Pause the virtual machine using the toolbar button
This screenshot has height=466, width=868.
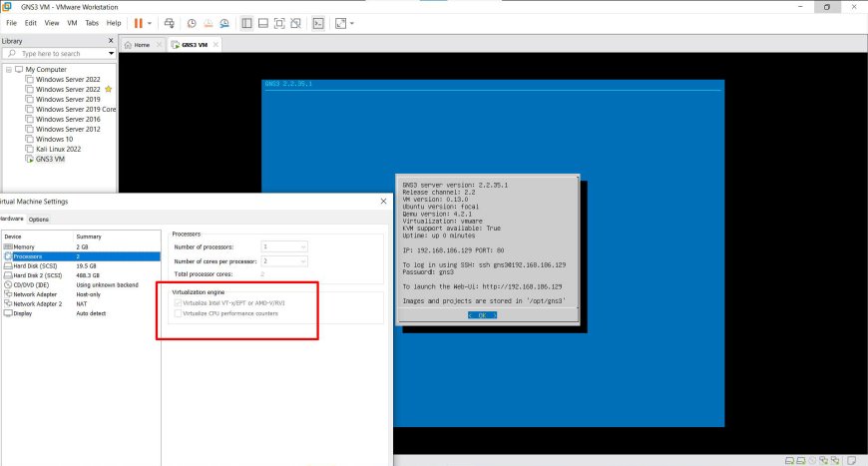(139, 23)
